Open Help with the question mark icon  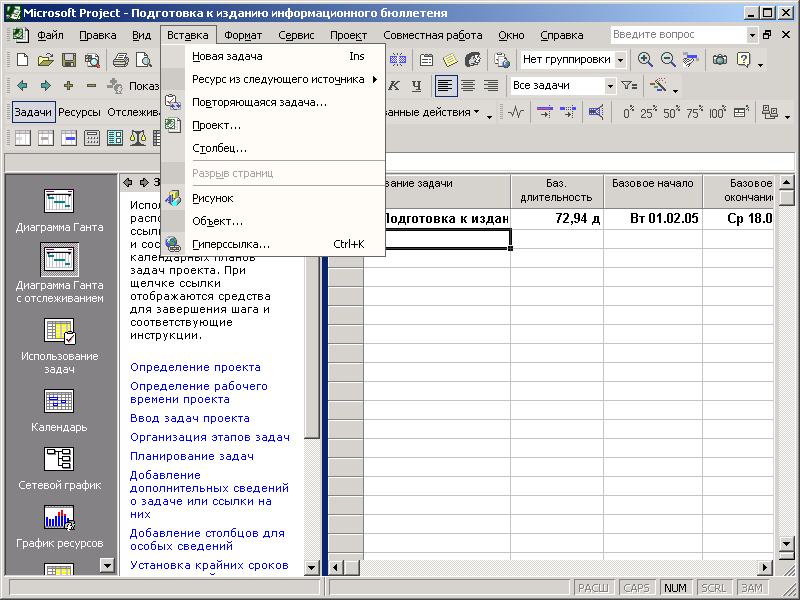coord(743,60)
